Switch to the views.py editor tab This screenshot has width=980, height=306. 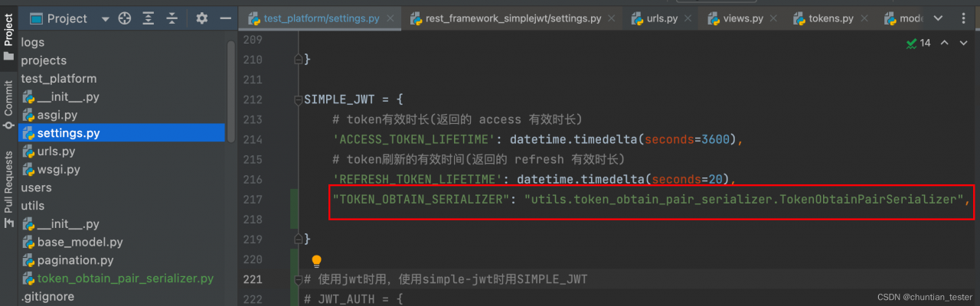click(733, 18)
